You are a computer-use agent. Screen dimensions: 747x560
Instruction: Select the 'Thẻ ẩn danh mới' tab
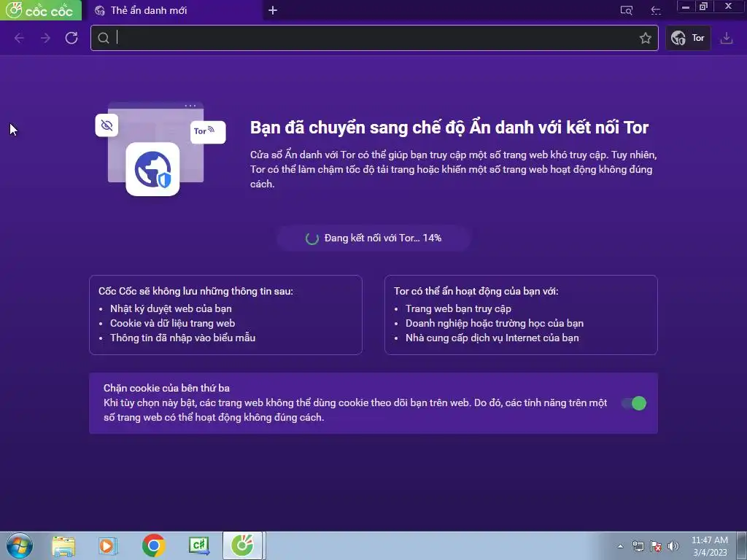[x=174, y=10]
